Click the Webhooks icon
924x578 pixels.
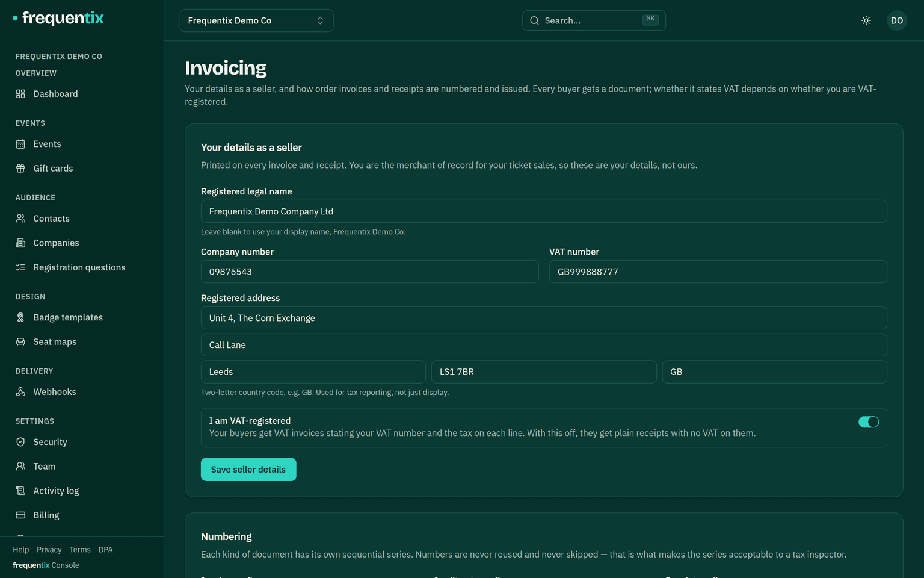pyautogui.click(x=20, y=392)
